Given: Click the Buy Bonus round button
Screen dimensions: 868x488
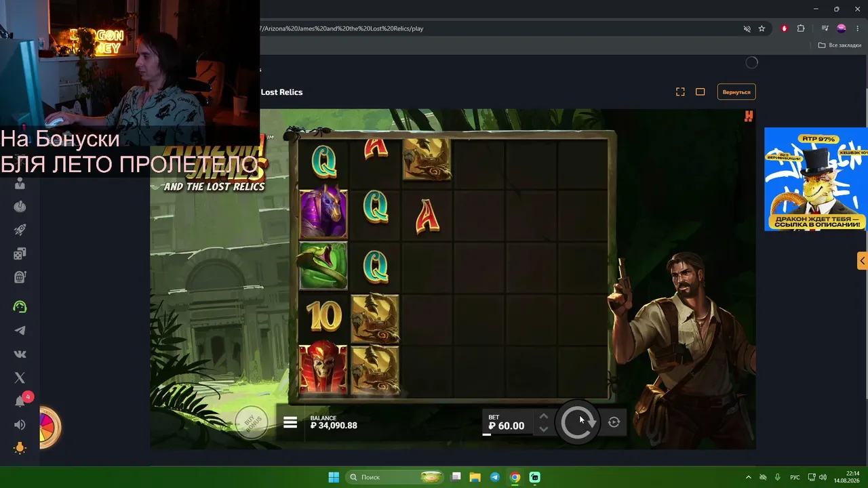Looking at the screenshot, I should [252, 422].
